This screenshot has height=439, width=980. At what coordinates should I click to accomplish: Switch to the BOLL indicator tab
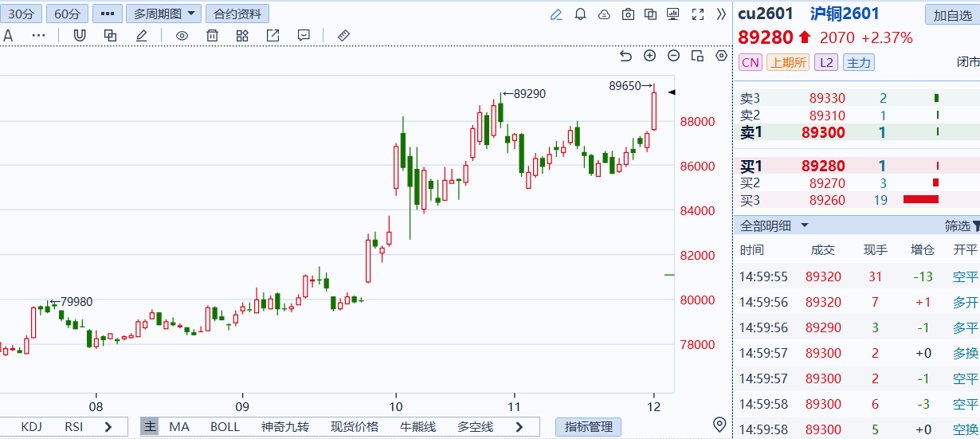(225, 427)
